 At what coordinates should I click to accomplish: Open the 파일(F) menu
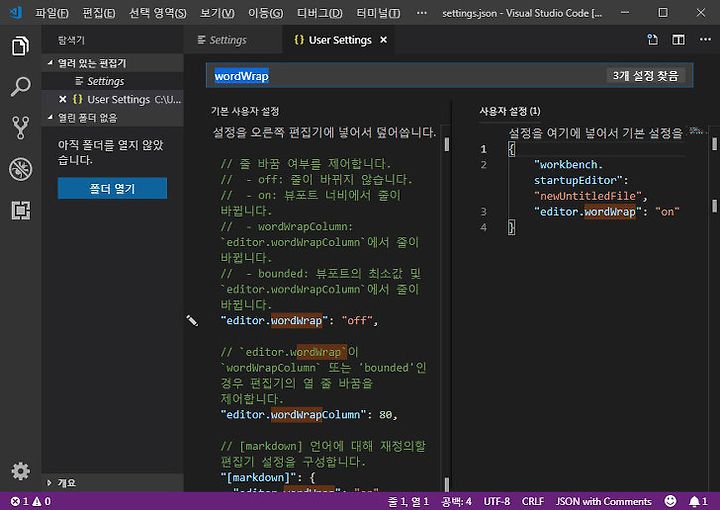pyautogui.click(x=52, y=13)
